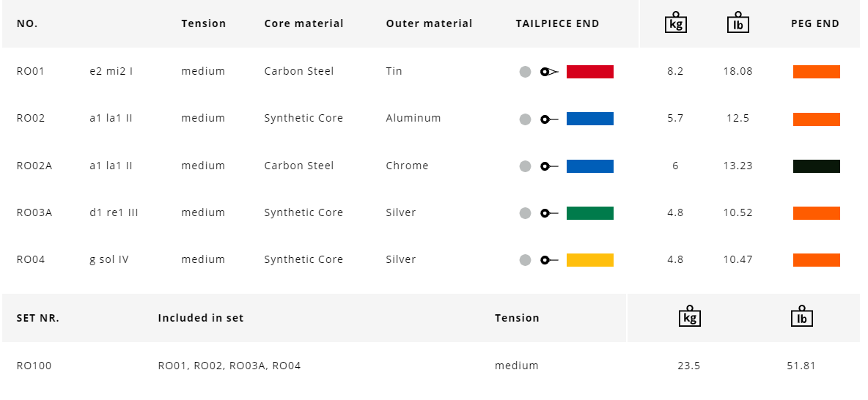Click the kg weight icon in top header
The image size is (868, 400).
coord(675,23)
